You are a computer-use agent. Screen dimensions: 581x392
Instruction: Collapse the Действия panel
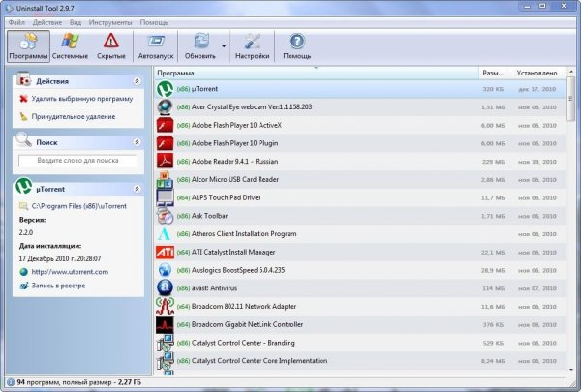[x=137, y=81]
